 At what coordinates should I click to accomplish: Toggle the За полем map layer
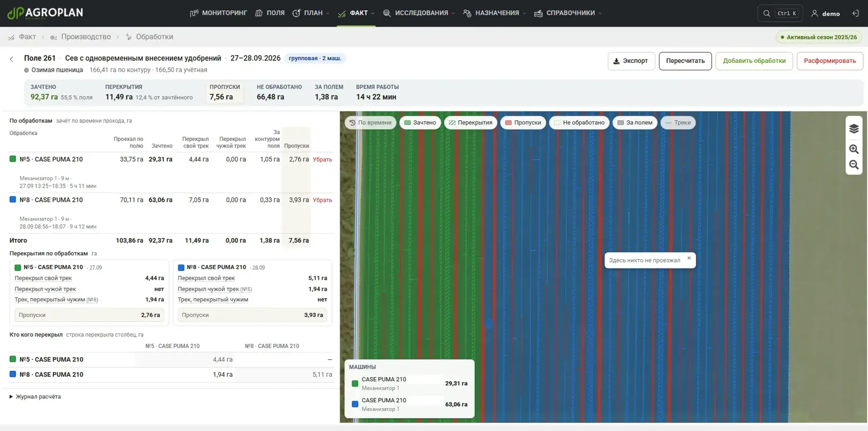click(x=635, y=123)
